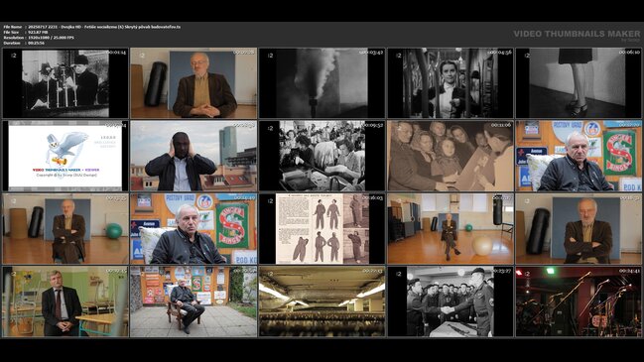Click the Duration value in header

point(36,43)
